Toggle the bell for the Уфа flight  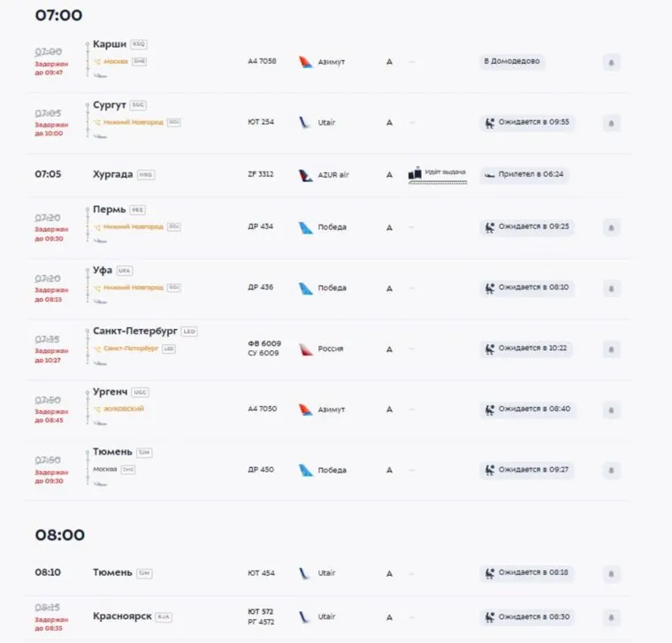[611, 288]
